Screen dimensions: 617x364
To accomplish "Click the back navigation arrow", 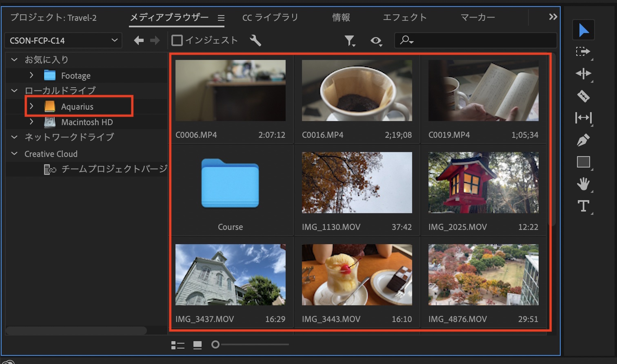I will click(x=139, y=40).
